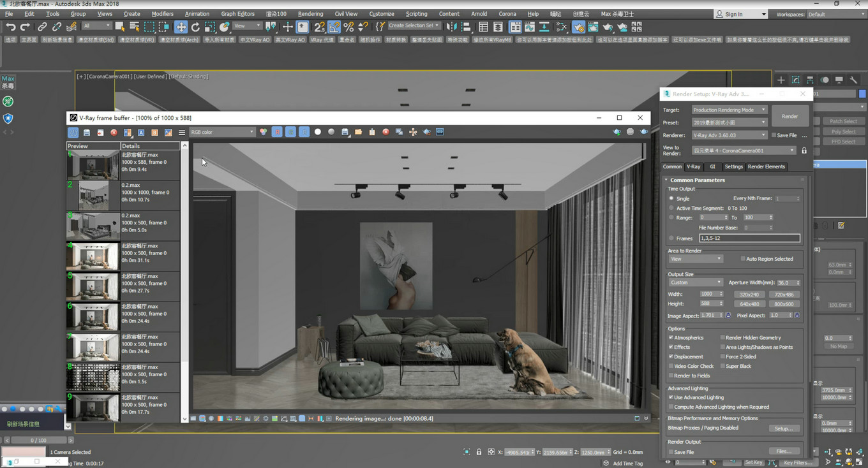
Task: Click the Sign In button
Action: (x=740, y=14)
